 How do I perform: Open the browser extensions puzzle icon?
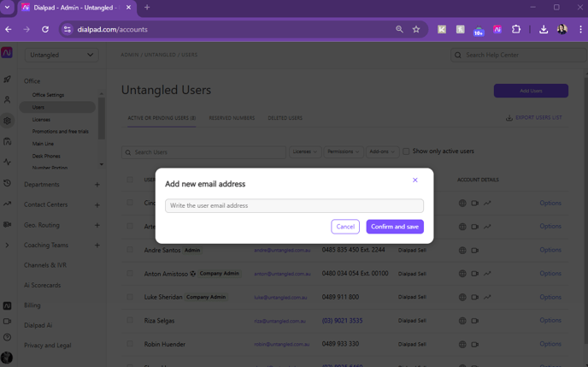point(516,29)
